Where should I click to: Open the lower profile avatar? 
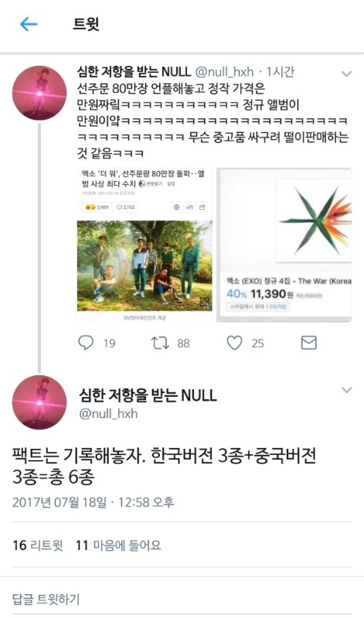tap(39, 402)
